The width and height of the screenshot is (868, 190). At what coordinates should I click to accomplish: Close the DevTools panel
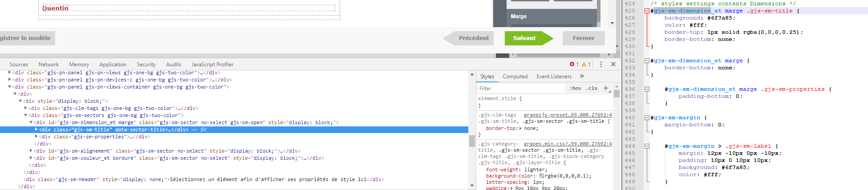coord(613,65)
